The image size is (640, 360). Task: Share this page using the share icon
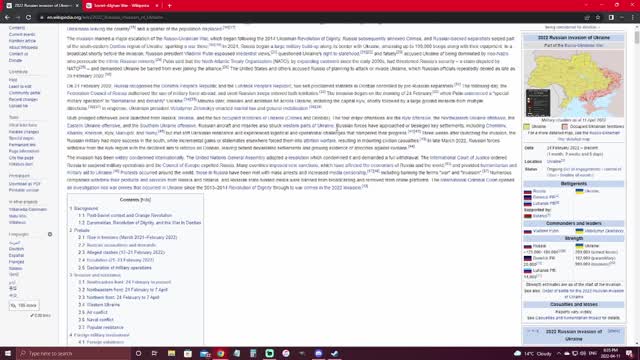click(x=587, y=18)
